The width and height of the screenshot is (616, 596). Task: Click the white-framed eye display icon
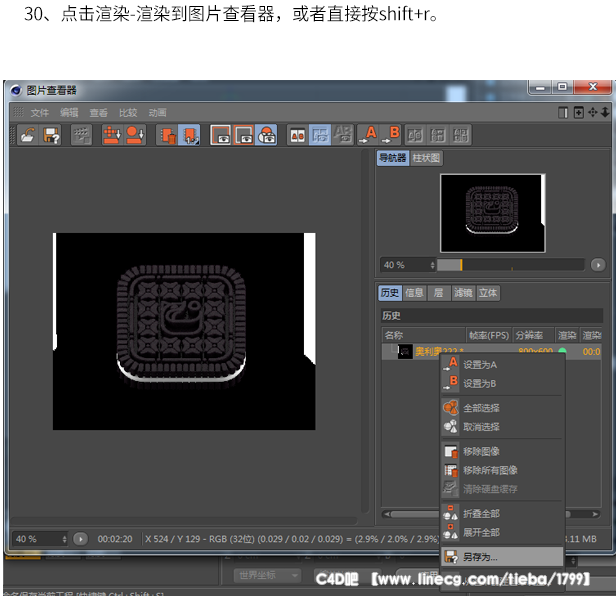tap(220, 135)
